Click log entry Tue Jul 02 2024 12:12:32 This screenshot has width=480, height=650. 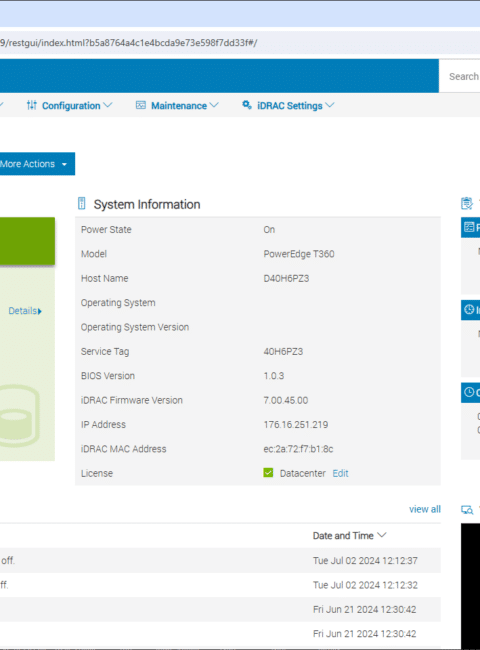pos(365,585)
